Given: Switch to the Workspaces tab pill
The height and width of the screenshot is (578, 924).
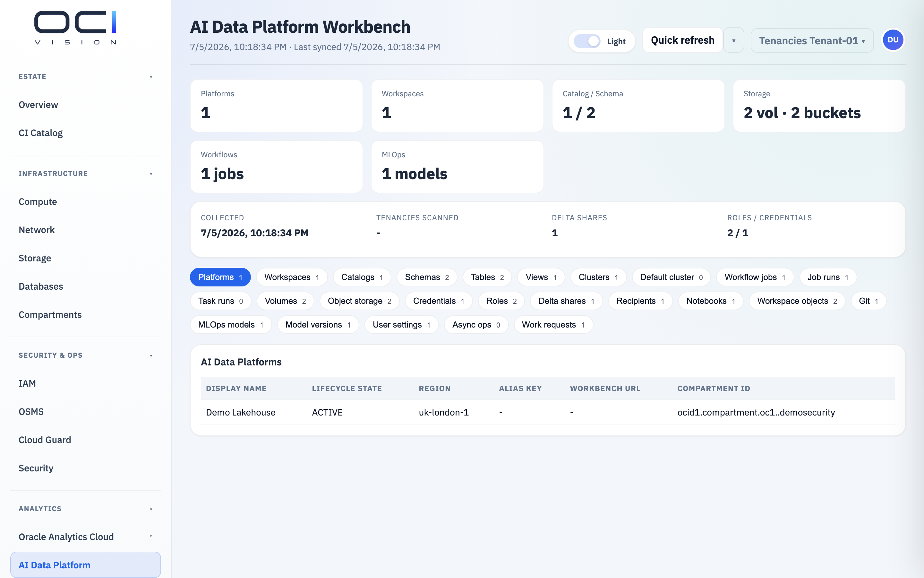Looking at the screenshot, I should [292, 277].
